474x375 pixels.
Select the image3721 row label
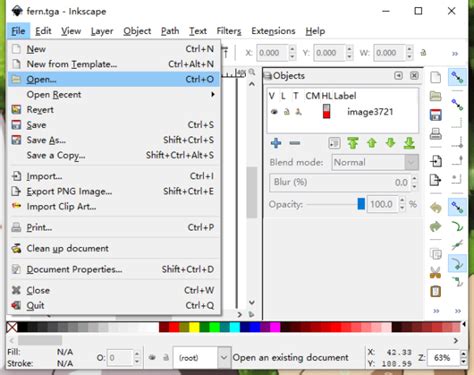point(370,112)
